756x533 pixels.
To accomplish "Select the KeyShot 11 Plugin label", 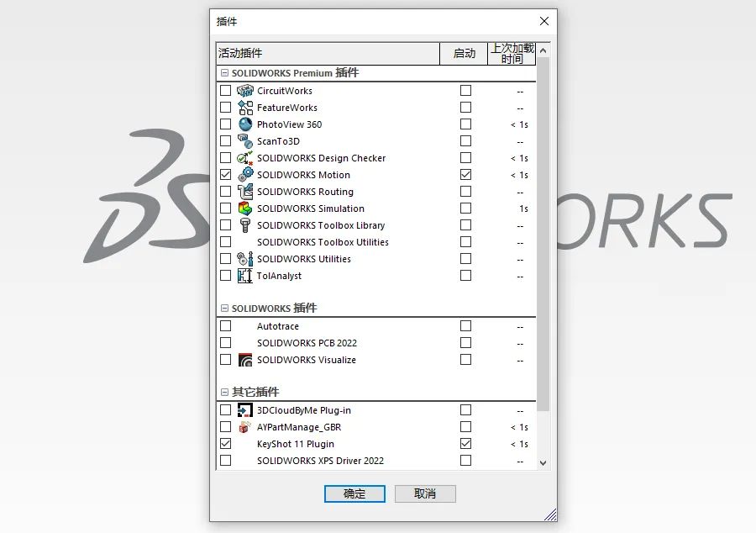I will (x=295, y=444).
